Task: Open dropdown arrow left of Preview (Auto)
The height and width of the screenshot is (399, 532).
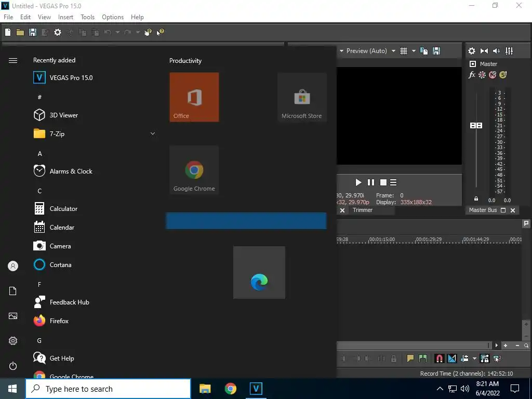Action: tap(341, 51)
